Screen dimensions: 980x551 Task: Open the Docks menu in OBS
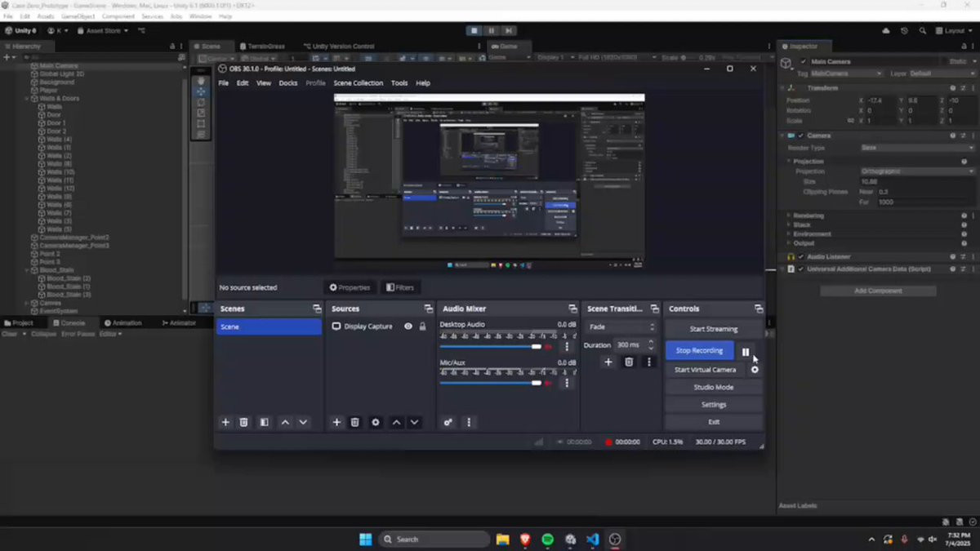tap(288, 83)
